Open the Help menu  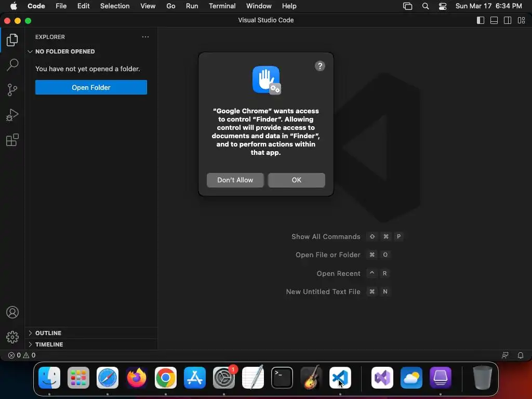point(289,6)
